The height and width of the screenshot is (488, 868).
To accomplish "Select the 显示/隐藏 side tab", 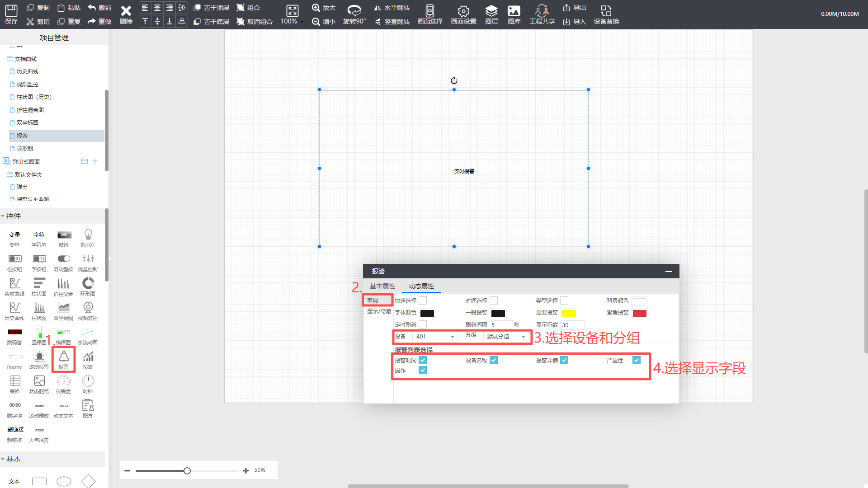I will coord(379,311).
